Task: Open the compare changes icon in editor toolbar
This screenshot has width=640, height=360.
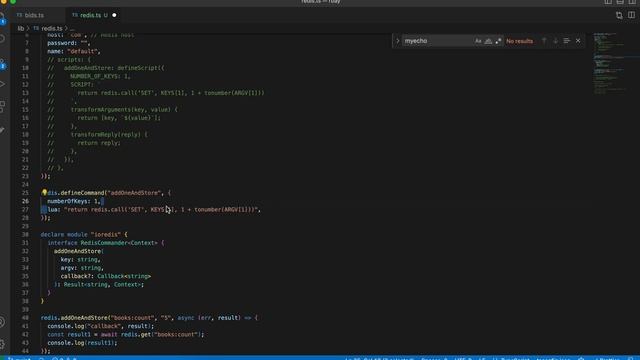Action: (x=619, y=15)
